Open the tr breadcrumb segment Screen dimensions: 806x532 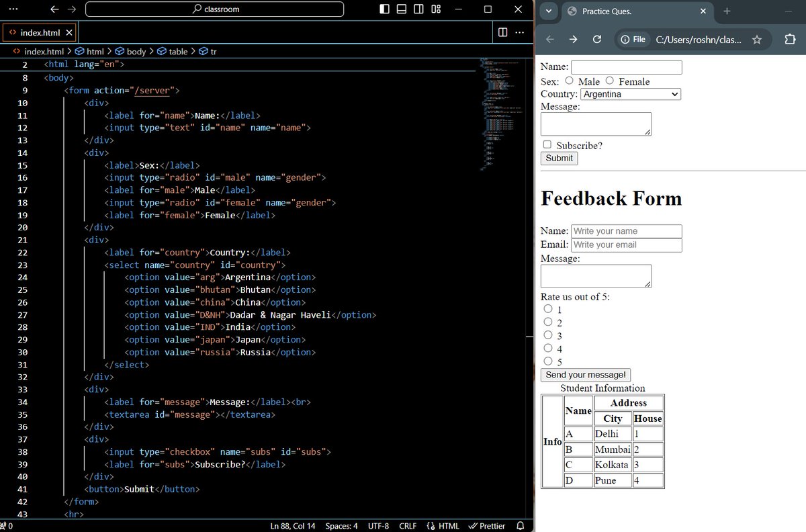pyautogui.click(x=208, y=52)
